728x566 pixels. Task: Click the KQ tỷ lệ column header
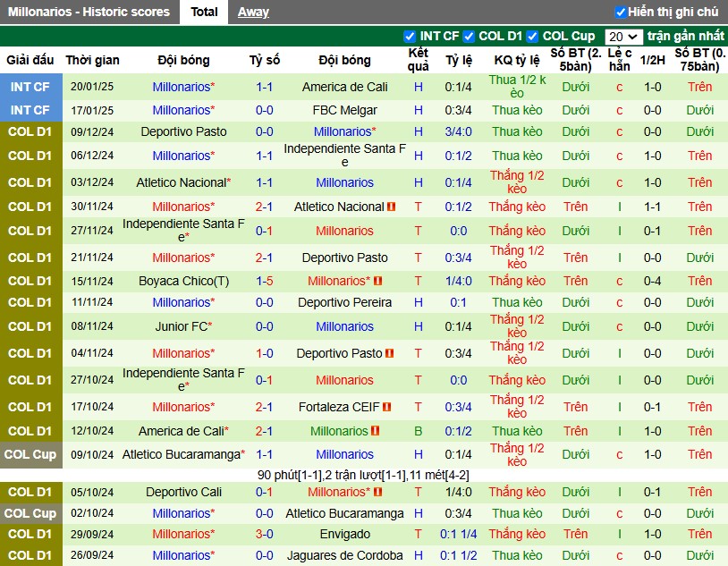(x=517, y=60)
